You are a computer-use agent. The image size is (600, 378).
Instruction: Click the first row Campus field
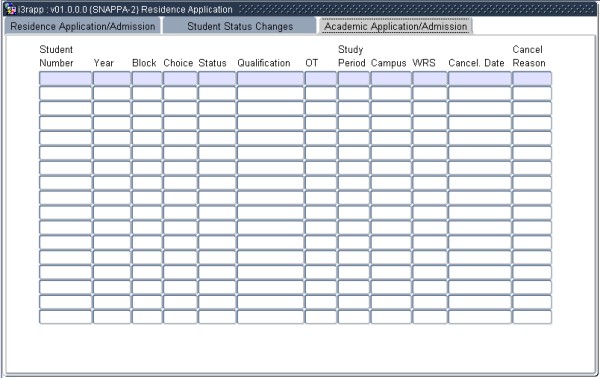[x=391, y=78]
